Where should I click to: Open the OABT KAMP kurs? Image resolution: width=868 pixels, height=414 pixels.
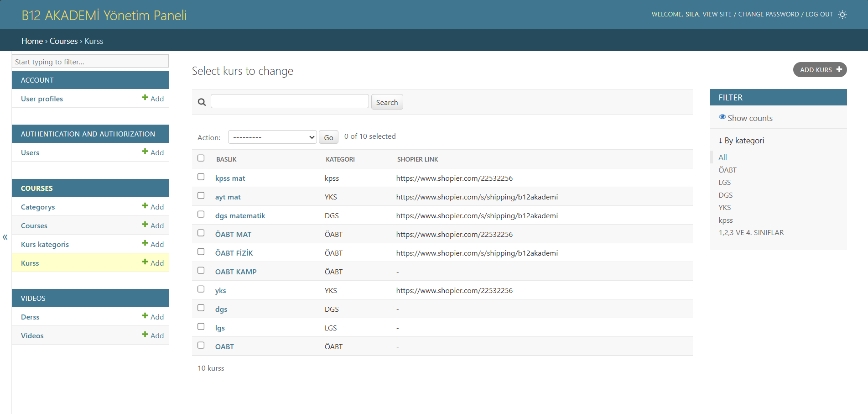point(236,272)
